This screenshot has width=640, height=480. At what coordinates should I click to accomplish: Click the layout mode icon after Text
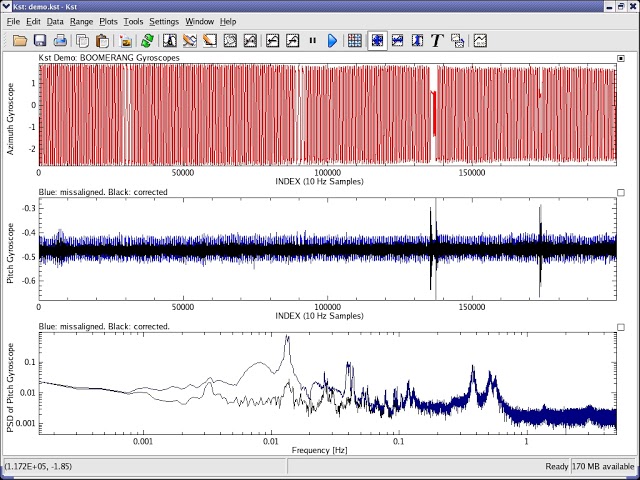coord(458,40)
